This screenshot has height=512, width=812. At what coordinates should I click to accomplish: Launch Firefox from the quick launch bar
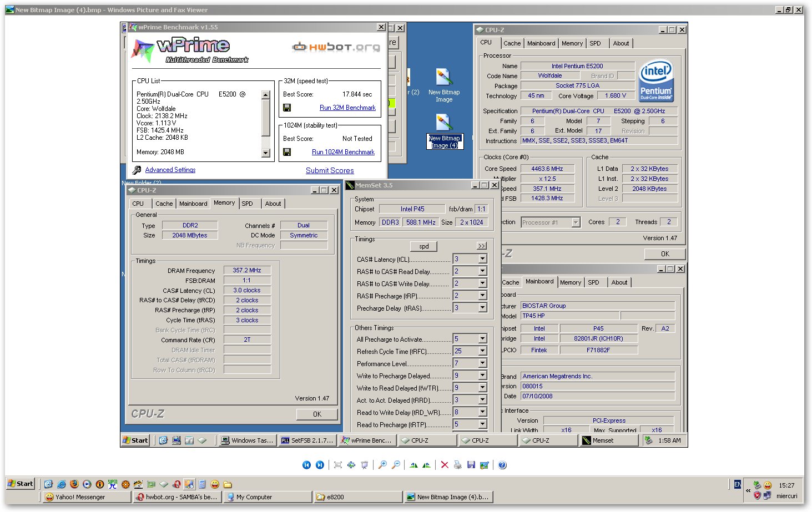74,484
